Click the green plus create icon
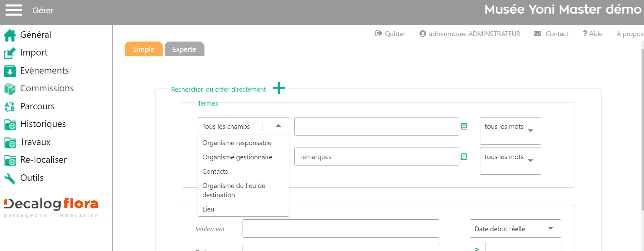Viewport: 644px width, 251px height. click(x=279, y=88)
